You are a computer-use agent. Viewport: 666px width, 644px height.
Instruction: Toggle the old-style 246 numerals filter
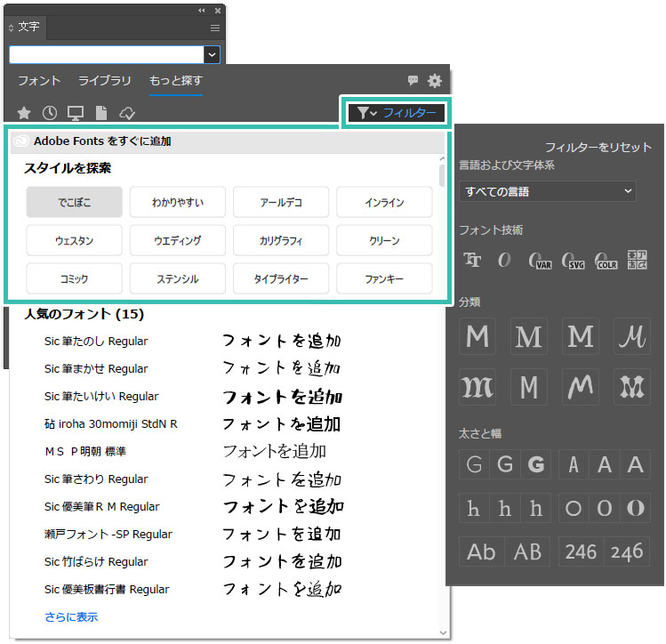pyautogui.click(x=627, y=551)
